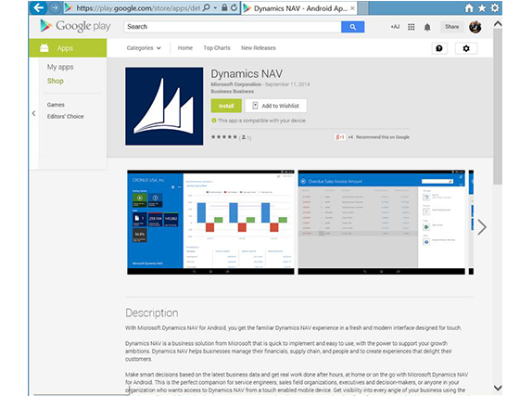Image resolution: width=532 pixels, height=396 pixels.
Task: Click the Share button in header
Action: pos(451,27)
